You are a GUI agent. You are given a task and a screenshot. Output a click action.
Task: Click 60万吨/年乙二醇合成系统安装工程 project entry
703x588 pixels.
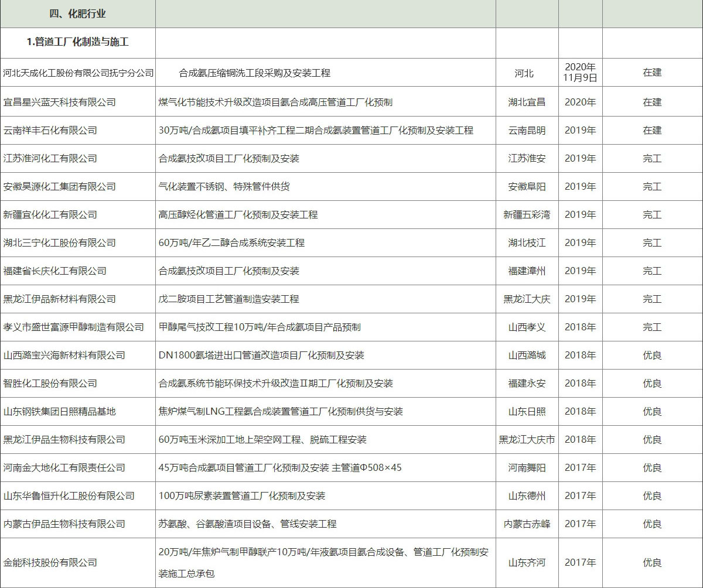click(231, 242)
